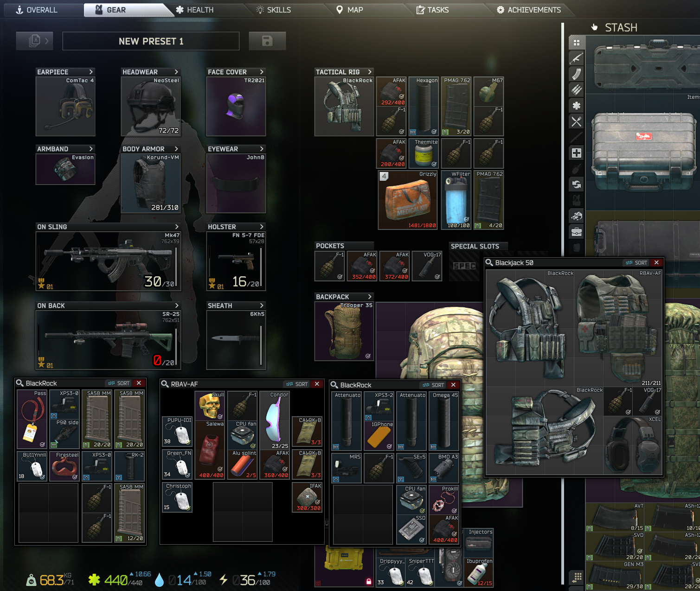Toggle the lock on the yellow ammo case

369,581
